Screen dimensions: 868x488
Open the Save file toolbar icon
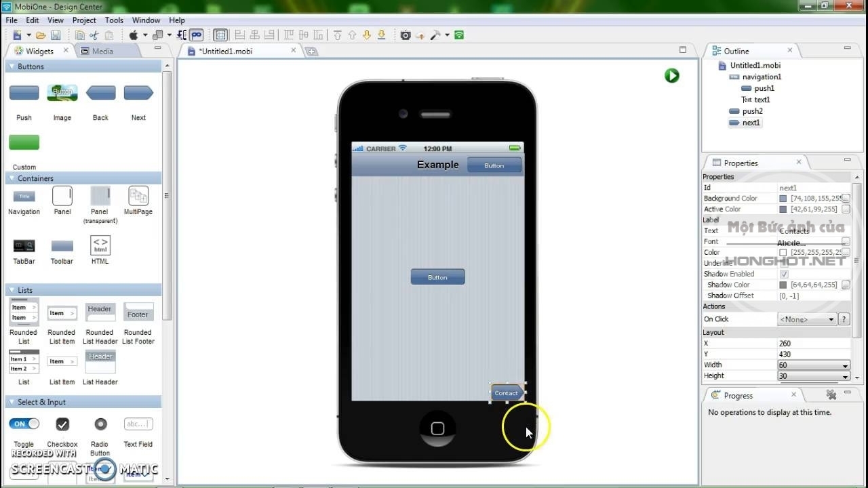(56, 34)
